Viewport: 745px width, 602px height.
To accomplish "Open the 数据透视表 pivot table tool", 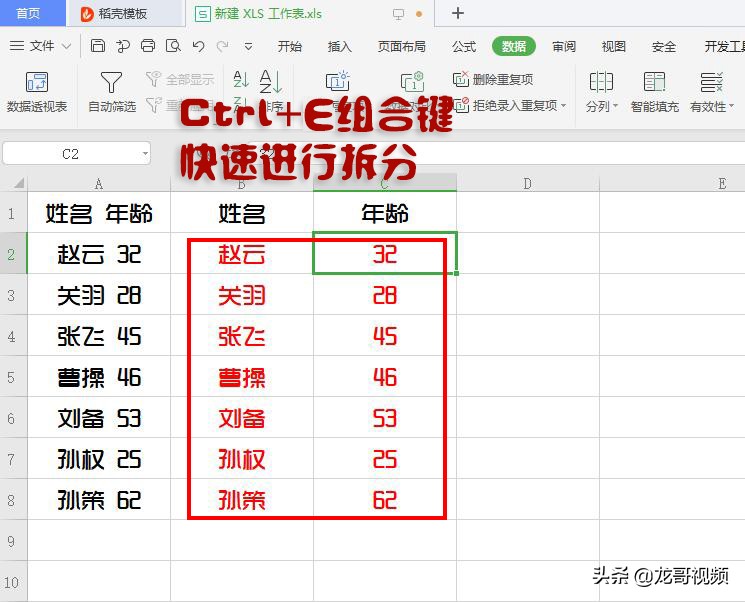I will click(x=37, y=92).
